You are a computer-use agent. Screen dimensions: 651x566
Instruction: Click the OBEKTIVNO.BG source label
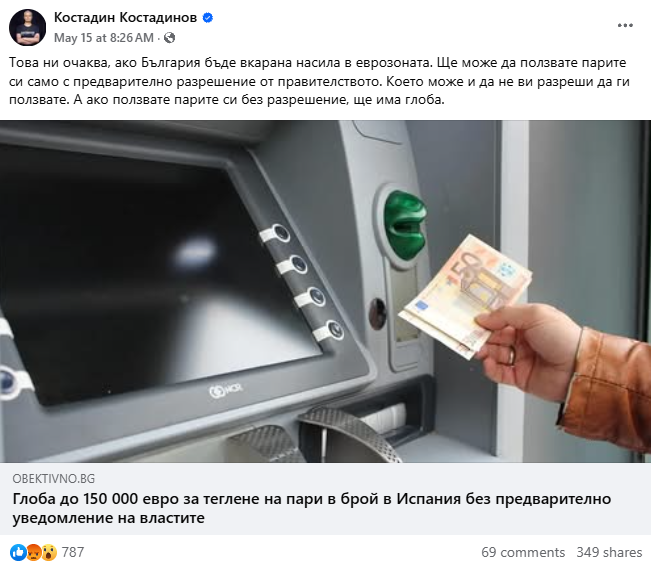click(x=54, y=479)
